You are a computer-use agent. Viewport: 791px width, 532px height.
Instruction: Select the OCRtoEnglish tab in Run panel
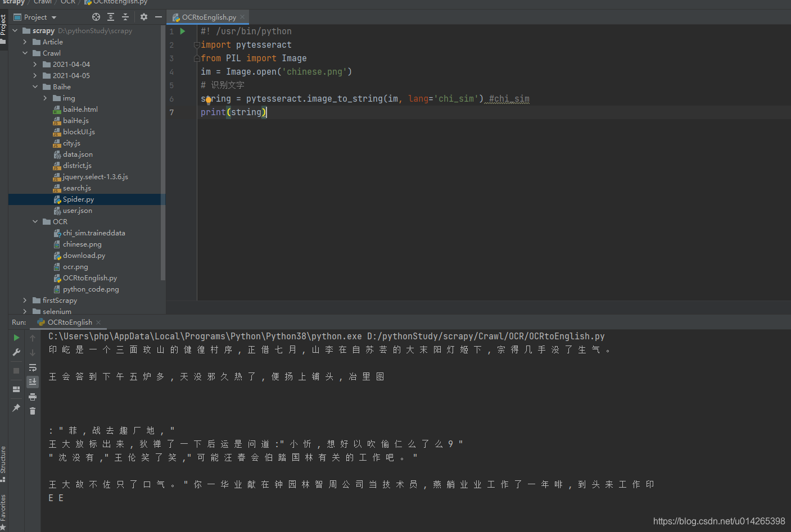coord(69,322)
